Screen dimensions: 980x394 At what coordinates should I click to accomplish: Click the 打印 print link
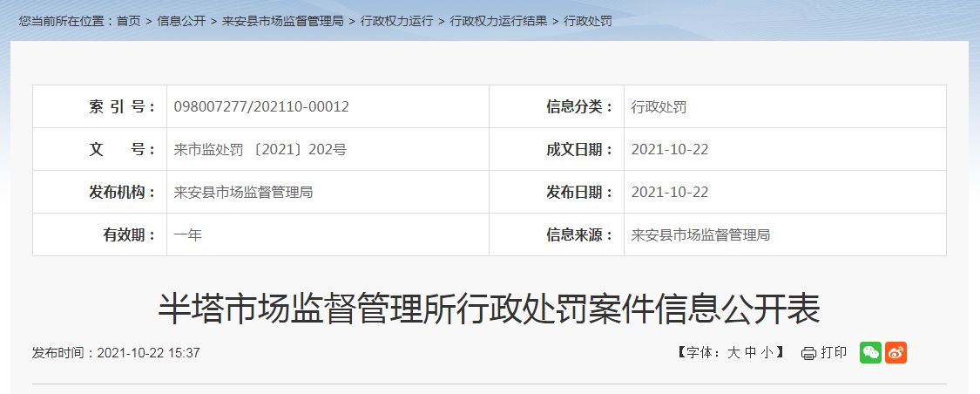(x=834, y=353)
